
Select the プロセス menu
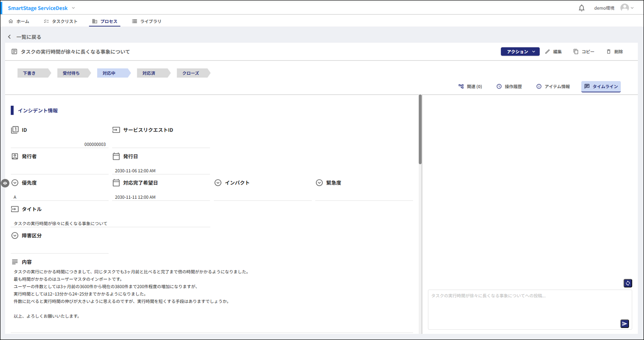(x=105, y=21)
